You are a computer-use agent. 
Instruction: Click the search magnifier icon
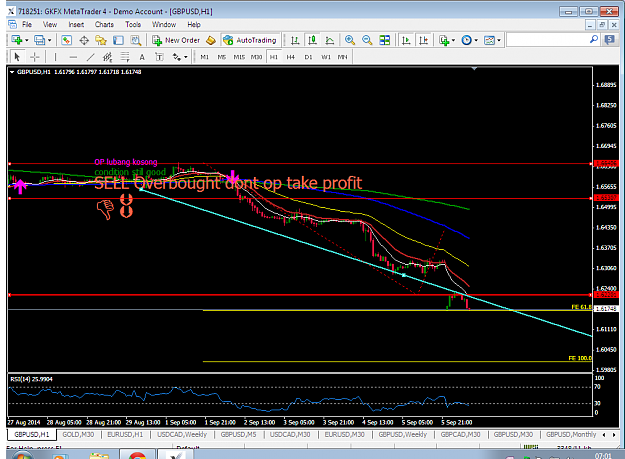point(594,39)
